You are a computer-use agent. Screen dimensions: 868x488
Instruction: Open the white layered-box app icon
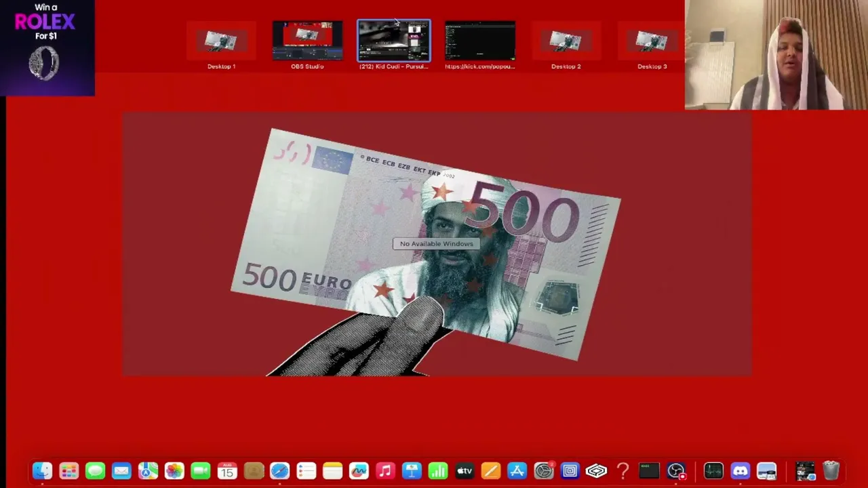(x=596, y=470)
